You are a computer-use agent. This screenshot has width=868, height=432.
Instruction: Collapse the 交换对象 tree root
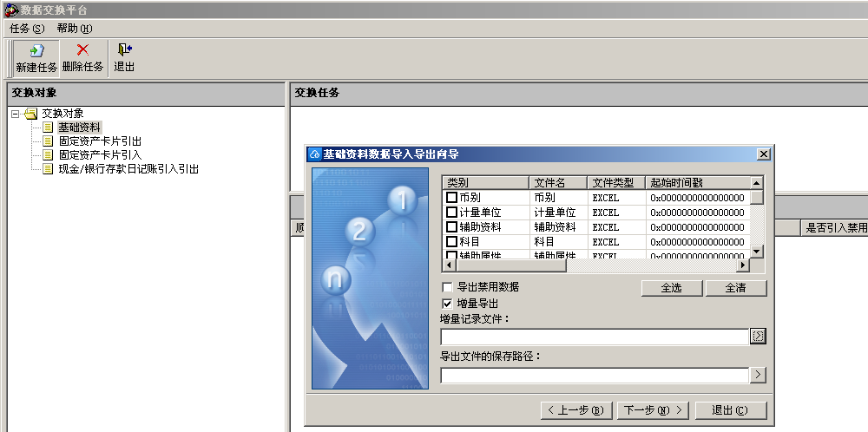tap(15, 114)
